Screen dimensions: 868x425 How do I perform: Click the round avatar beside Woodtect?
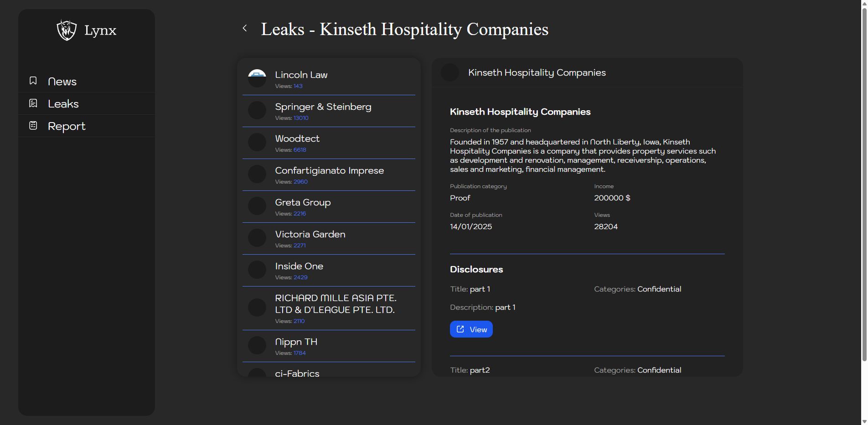(x=257, y=142)
